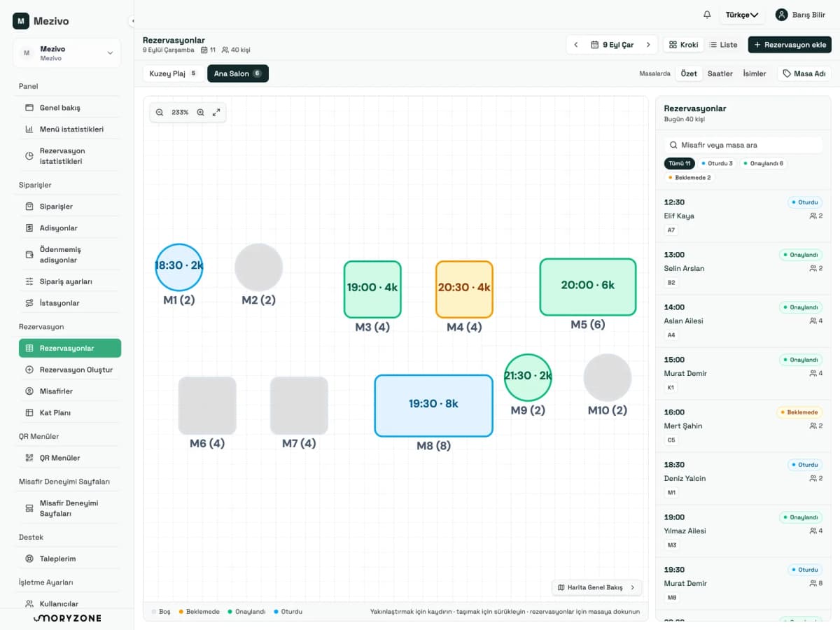
Task: Go to the previous day
Action: pyautogui.click(x=576, y=45)
